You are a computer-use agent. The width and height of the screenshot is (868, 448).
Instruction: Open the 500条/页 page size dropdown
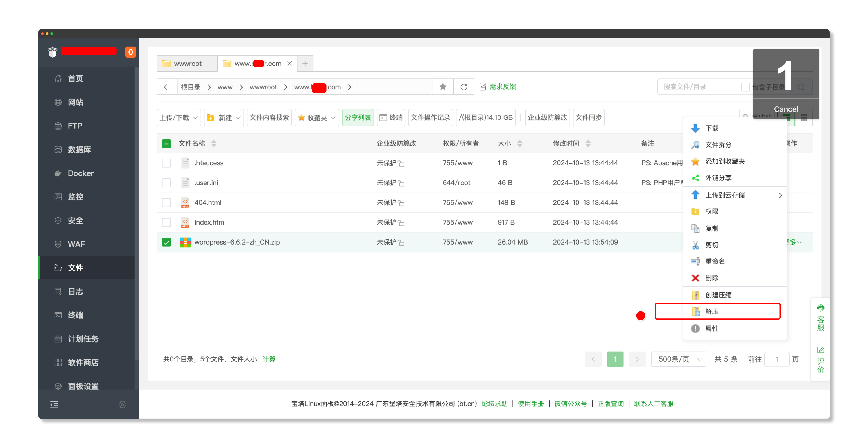point(679,359)
